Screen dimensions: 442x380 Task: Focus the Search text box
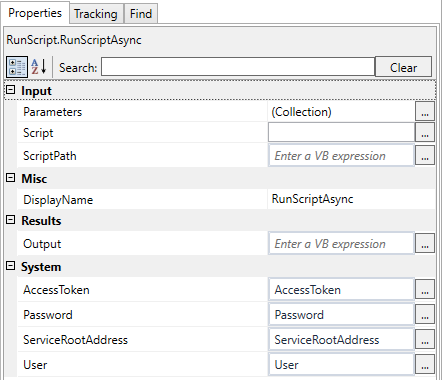(238, 67)
